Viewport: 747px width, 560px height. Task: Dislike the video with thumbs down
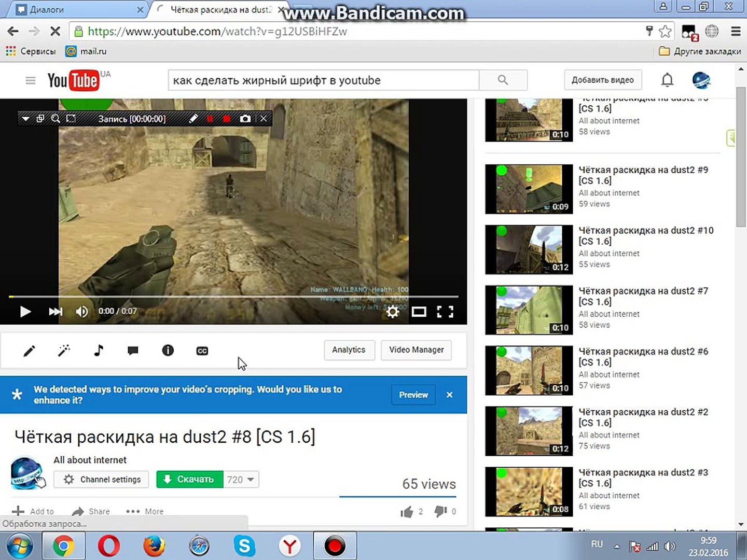[x=440, y=511]
